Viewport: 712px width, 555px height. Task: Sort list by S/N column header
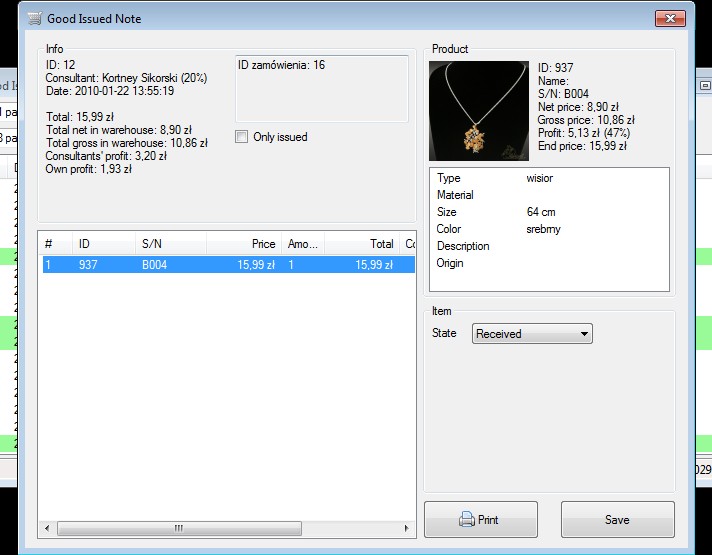[171, 244]
